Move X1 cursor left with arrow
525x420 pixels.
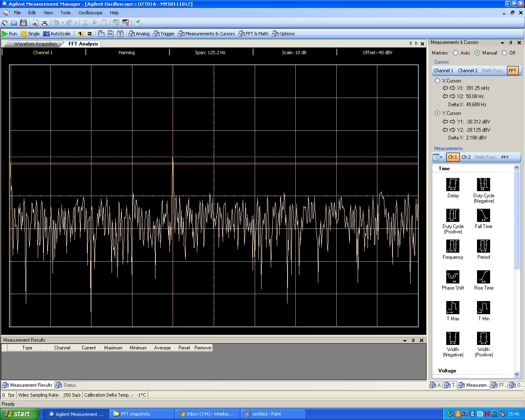click(x=445, y=88)
